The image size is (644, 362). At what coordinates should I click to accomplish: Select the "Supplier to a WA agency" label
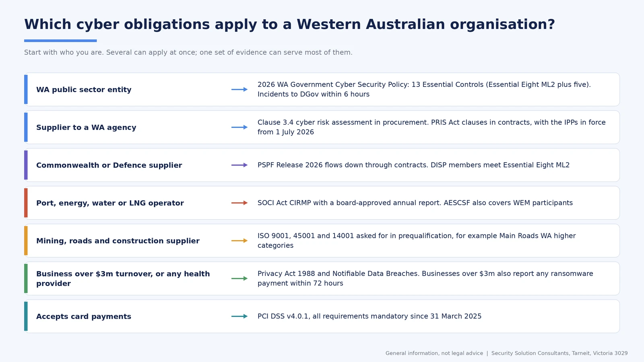click(x=86, y=128)
